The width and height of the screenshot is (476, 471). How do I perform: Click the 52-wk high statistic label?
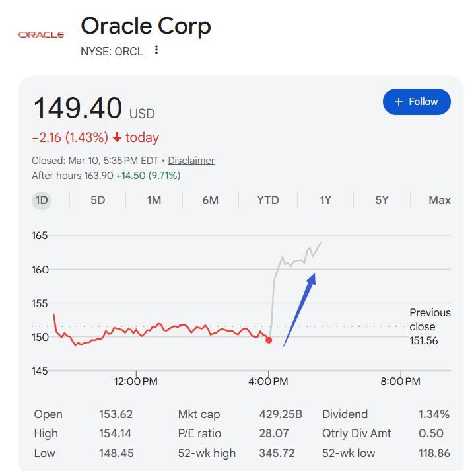tap(207, 453)
